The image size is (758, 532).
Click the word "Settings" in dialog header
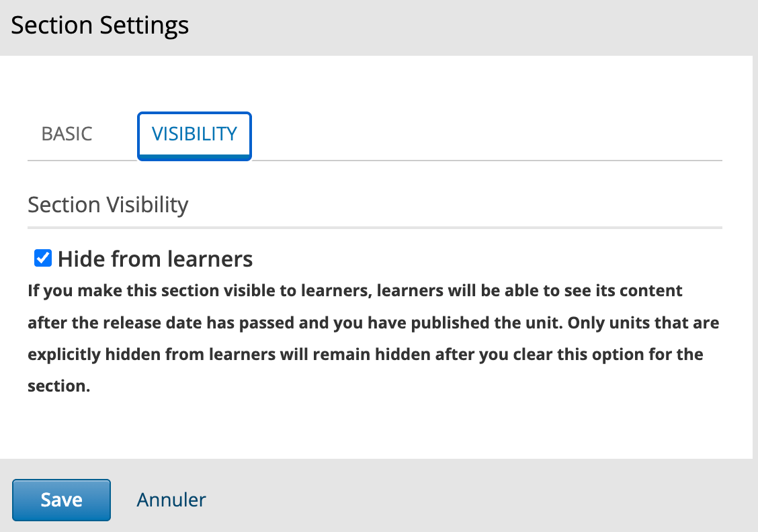[x=144, y=26]
